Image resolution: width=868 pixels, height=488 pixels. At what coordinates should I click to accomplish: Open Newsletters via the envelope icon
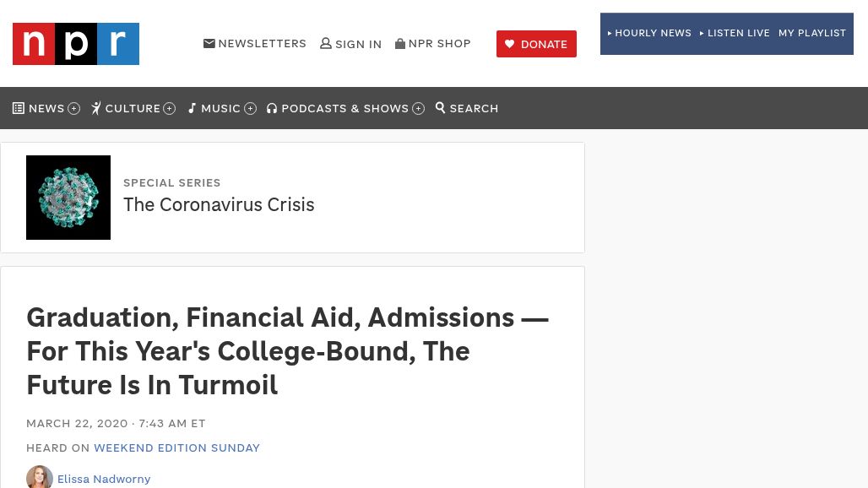209,44
